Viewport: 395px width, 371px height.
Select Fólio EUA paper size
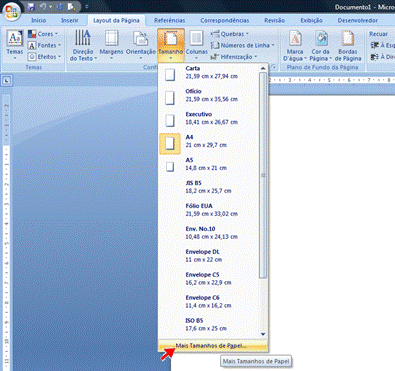click(x=209, y=210)
